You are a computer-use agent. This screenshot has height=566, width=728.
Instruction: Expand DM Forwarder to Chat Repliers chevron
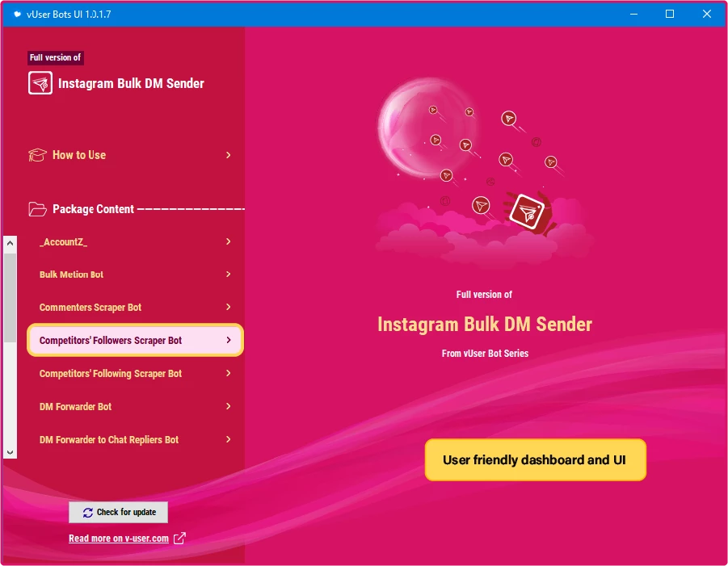pos(229,439)
